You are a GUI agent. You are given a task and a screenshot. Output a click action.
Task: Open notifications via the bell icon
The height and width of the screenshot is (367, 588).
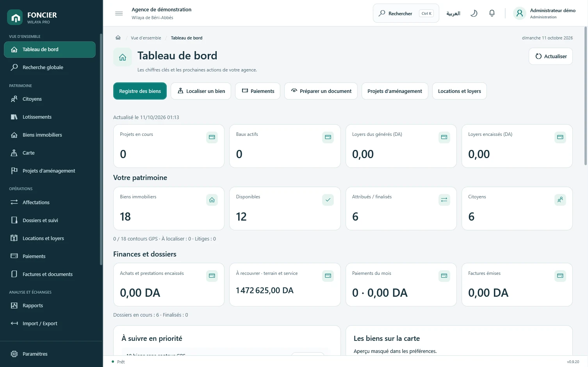(492, 13)
